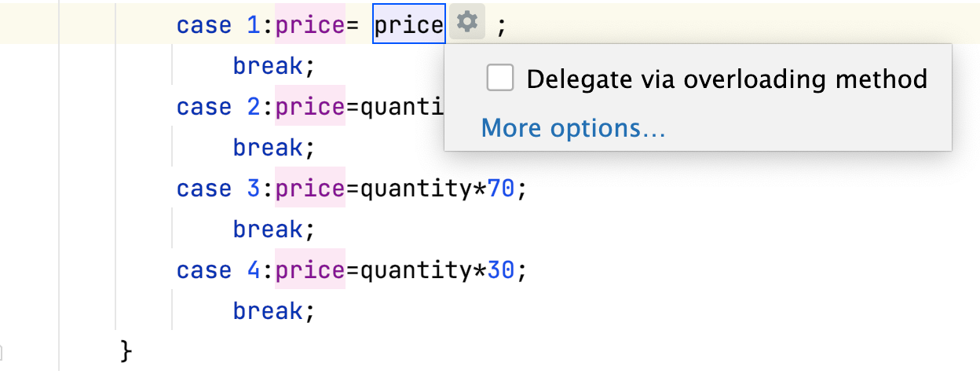Click price variable in case 4 line
This screenshot has height=374, width=980.
(310, 270)
